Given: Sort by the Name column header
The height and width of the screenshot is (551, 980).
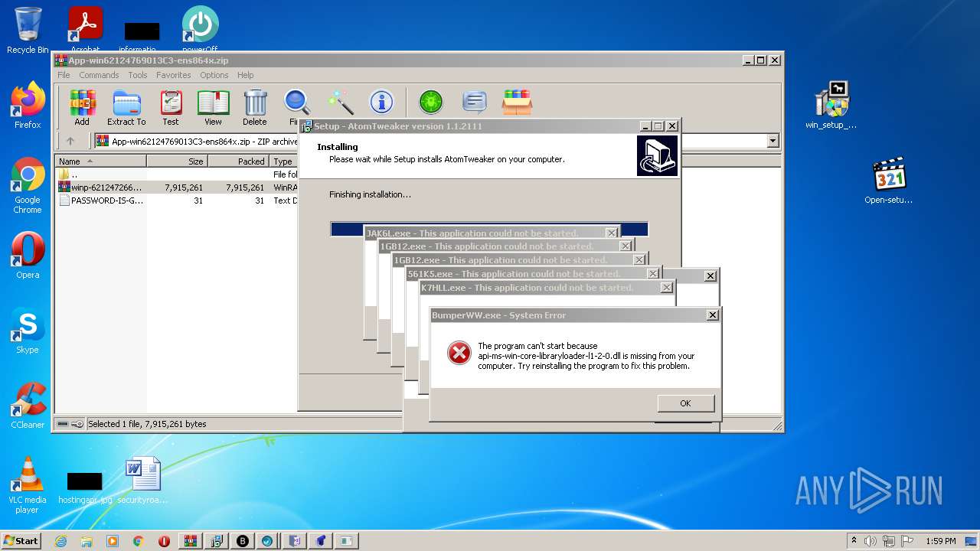Looking at the screenshot, I should tap(100, 161).
